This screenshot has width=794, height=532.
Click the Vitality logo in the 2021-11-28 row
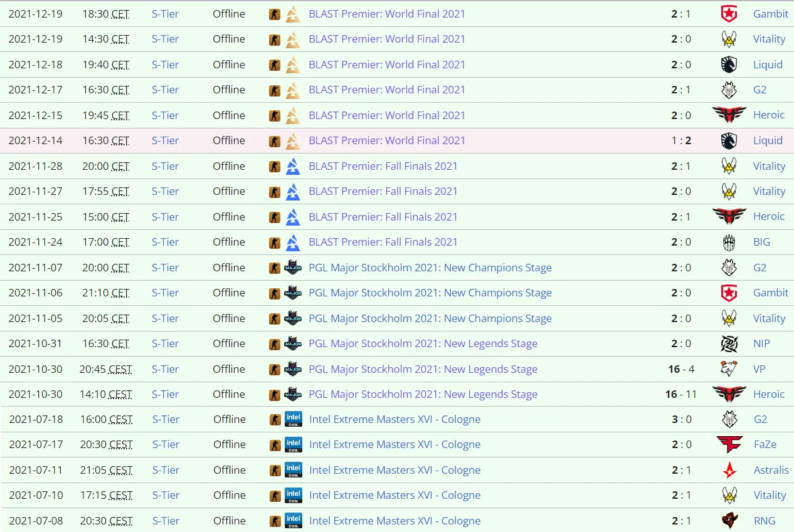(x=729, y=166)
